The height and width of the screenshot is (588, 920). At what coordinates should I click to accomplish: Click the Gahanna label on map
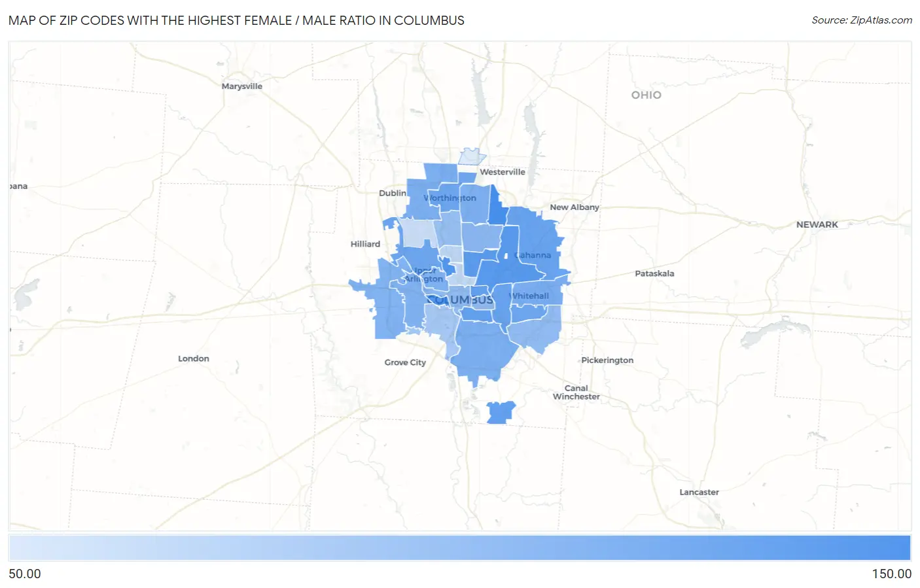pyautogui.click(x=533, y=255)
